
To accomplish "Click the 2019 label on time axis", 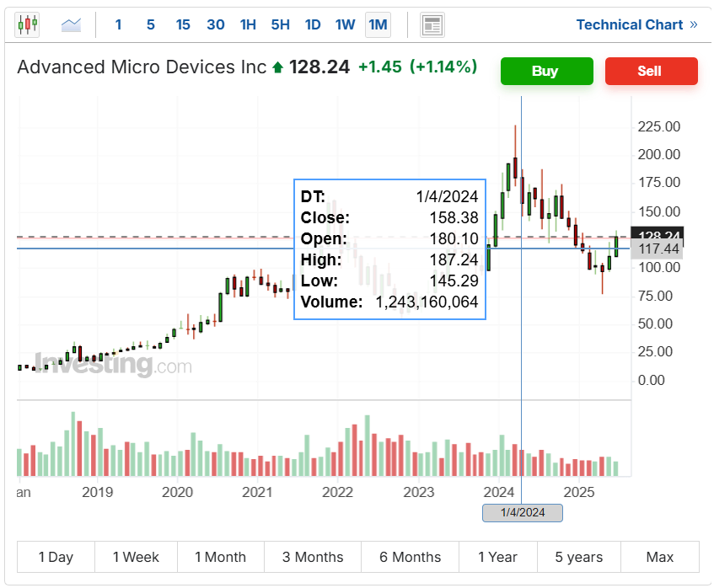I will (x=98, y=492).
